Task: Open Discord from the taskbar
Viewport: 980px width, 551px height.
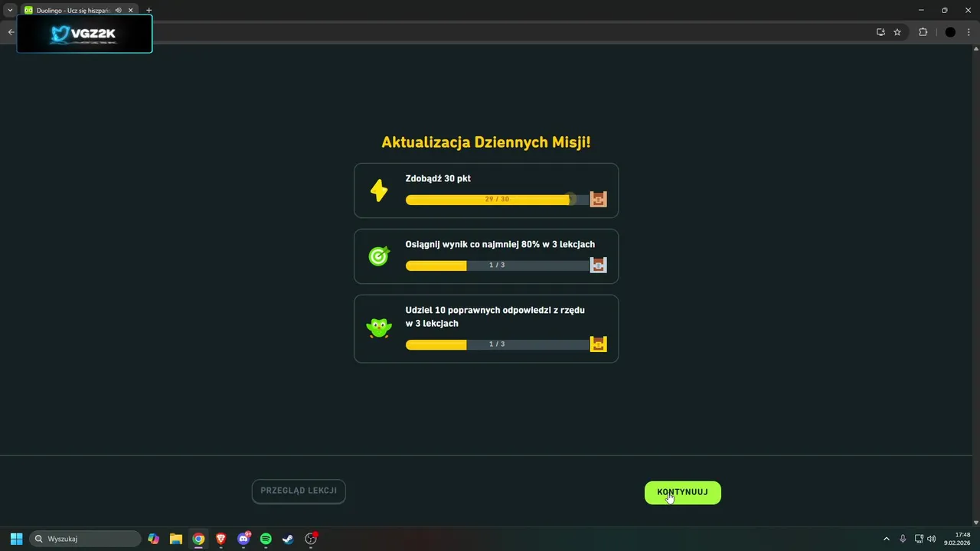Action: [x=244, y=539]
